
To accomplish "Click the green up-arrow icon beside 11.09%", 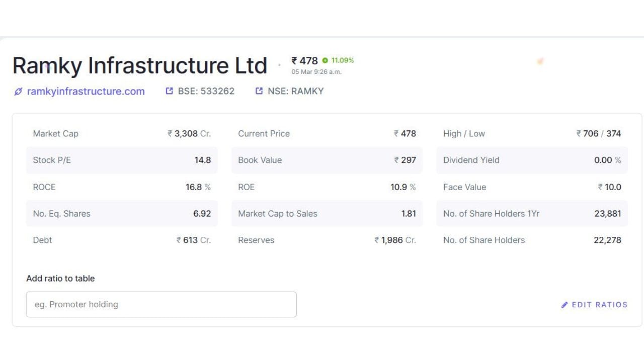I will coord(325,60).
